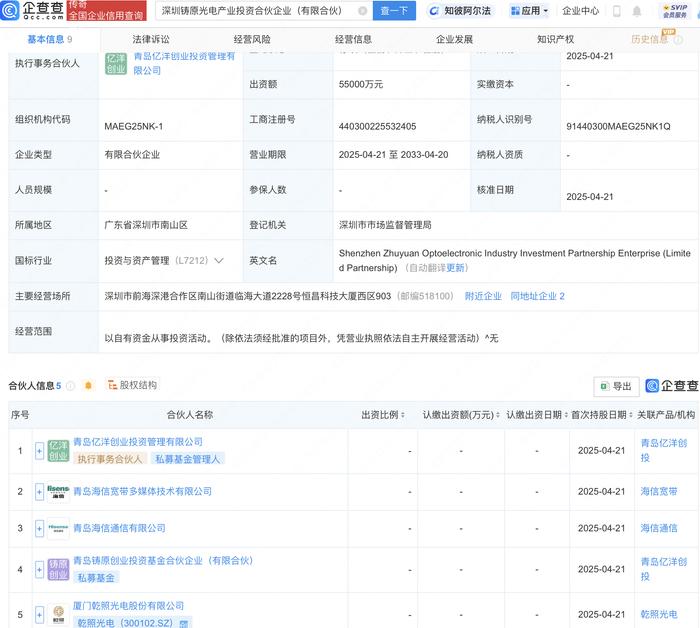Open 青岛亿洋创业投资管理有限公司 link in 执行事务合伙人 row

[x=184, y=63]
